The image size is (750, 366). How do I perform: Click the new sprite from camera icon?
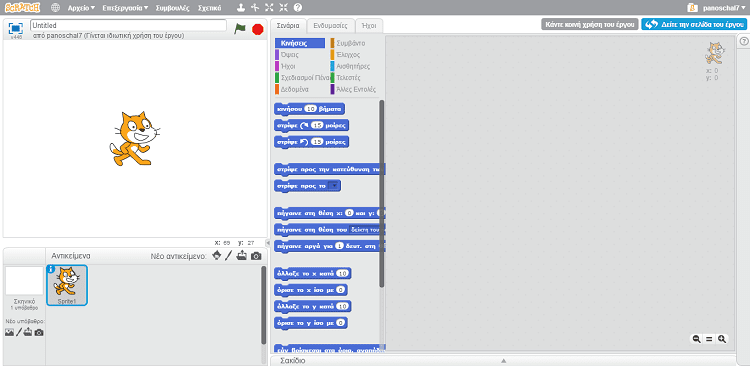pyautogui.click(x=256, y=256)
